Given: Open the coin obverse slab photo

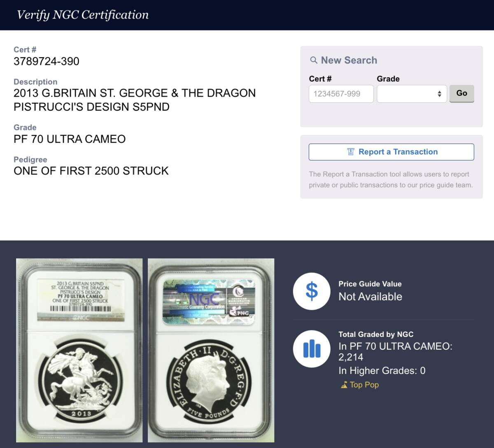Looking at the screenshot, I should pyautogui.click(x=79, y=350).
